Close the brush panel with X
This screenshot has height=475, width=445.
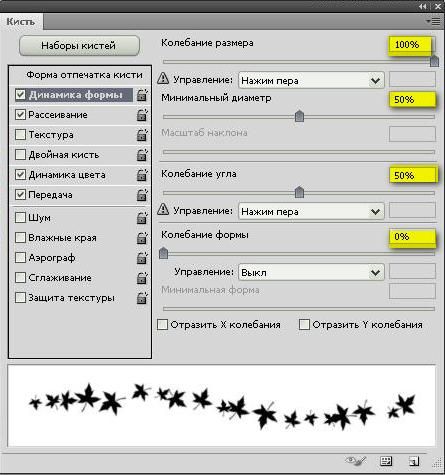[438, 6]
